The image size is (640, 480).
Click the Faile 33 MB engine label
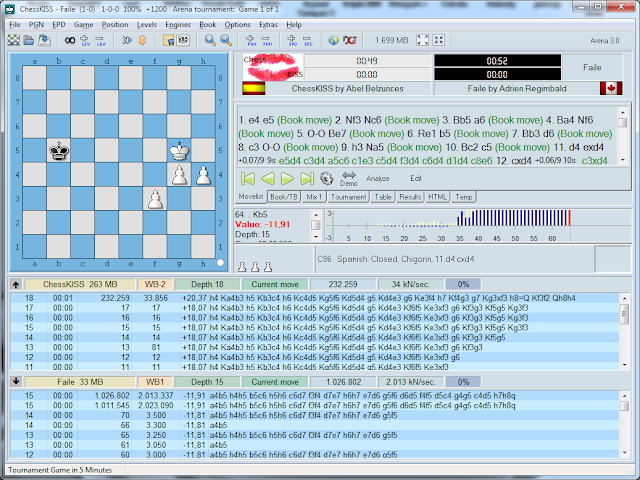pos(80,382)
